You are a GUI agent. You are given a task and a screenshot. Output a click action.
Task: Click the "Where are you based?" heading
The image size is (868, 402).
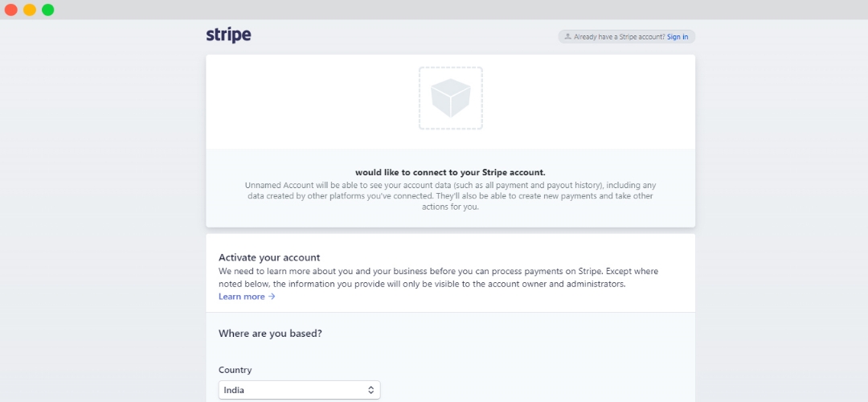tap(270, 333)
